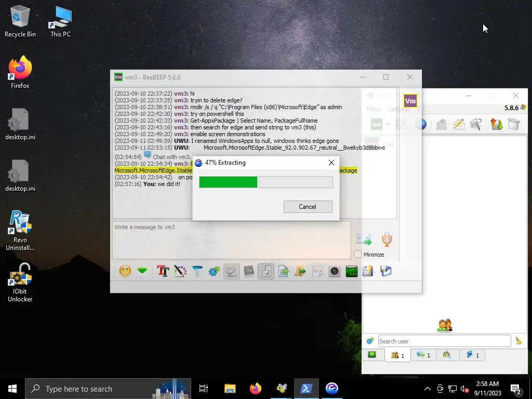532x399 pixels.
Task: Click the highlighted Microsoft.MicrosoftEdge.Stable message
Action: point(235,170)
